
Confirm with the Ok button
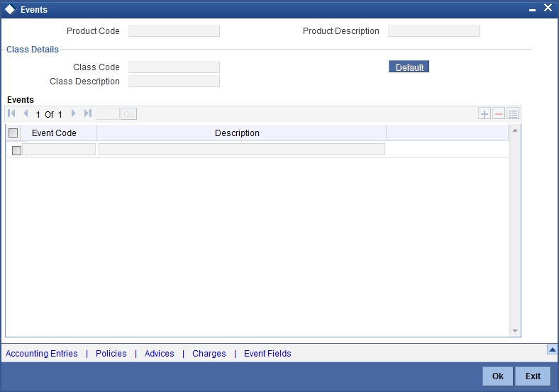(498, 376)
